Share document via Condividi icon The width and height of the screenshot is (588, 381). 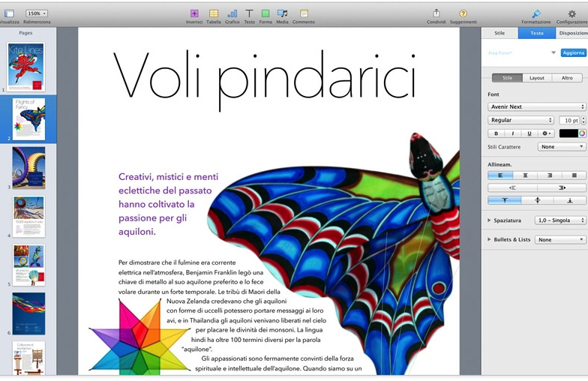[436, 13]
